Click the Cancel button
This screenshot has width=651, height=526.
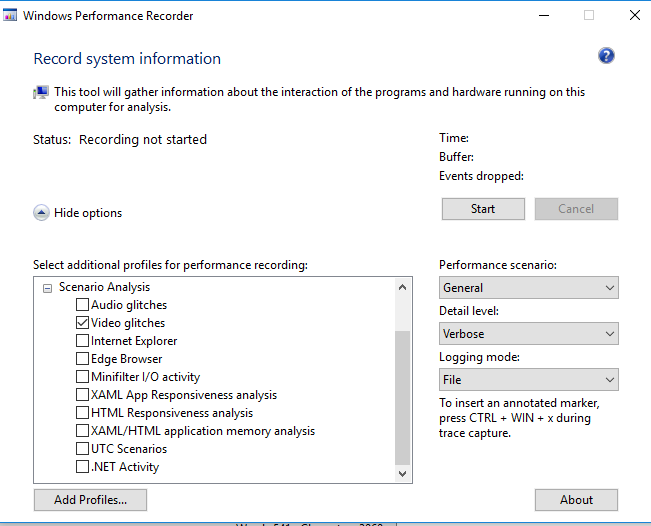(x=576, y=209)
